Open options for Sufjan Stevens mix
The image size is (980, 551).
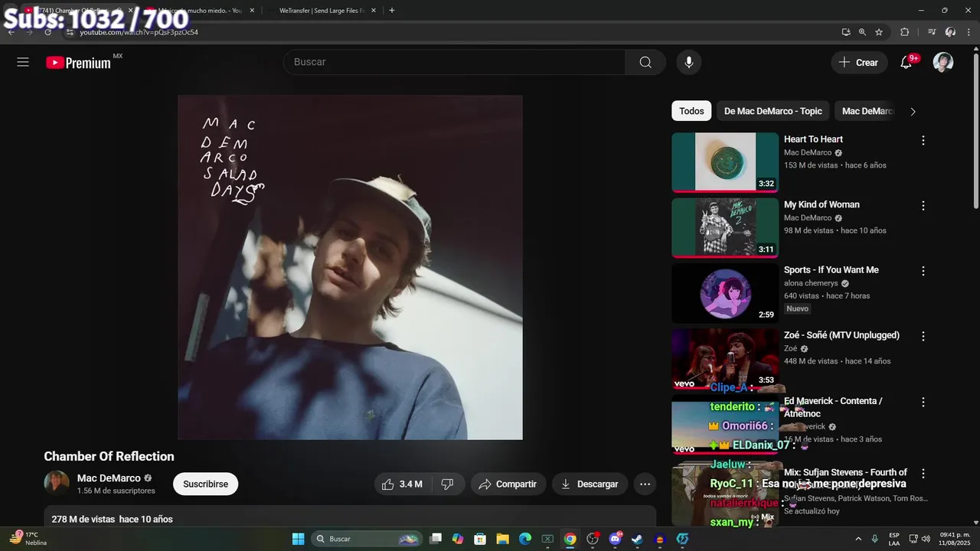tap(923, 474)
